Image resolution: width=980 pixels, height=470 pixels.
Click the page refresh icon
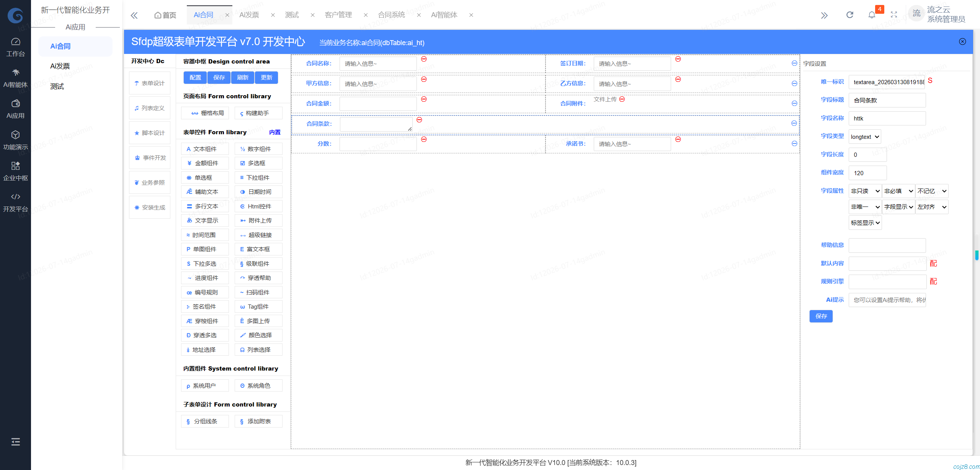(x=850, y=15)
